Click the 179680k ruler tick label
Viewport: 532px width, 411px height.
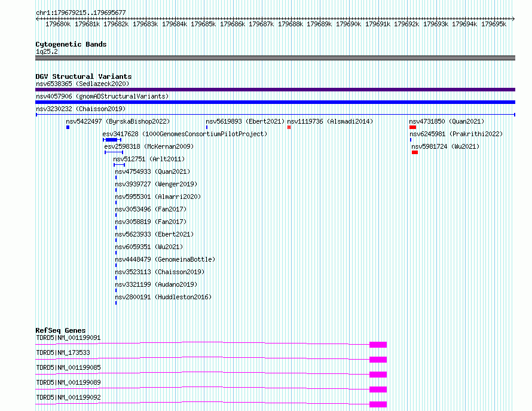pyautogui.click(x=58, y=24)
